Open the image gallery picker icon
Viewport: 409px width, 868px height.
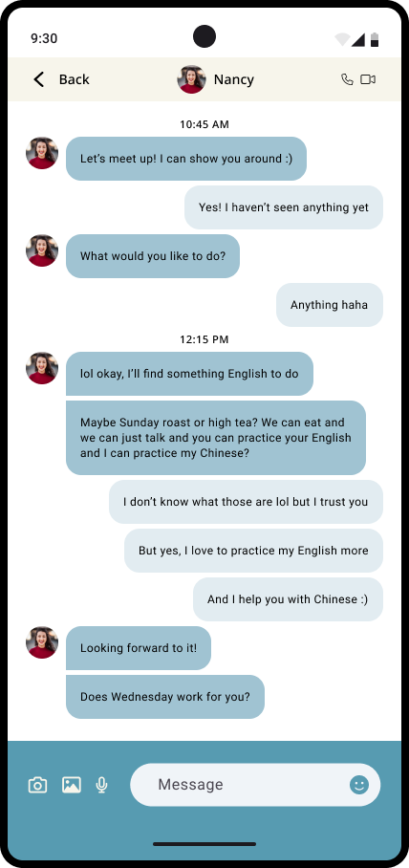coord(72,785)
